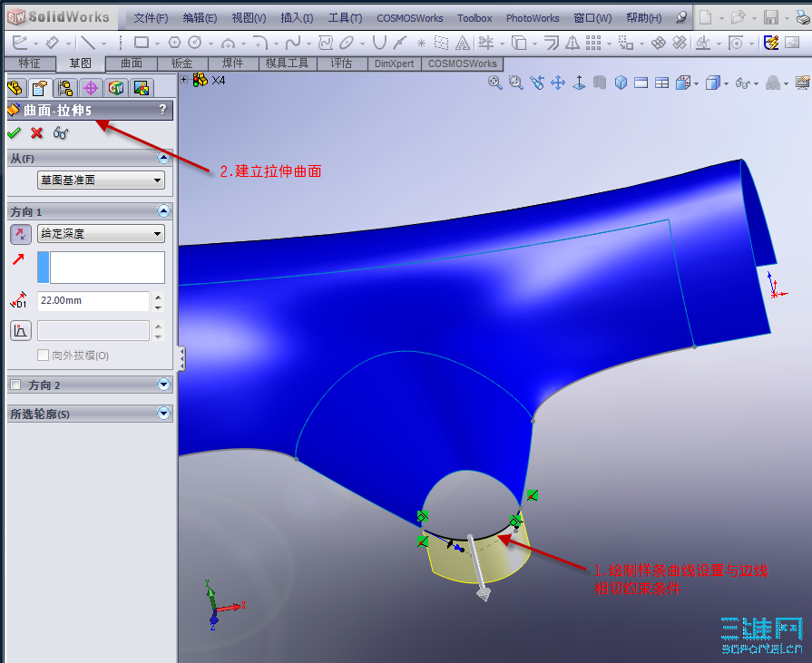Expand the 所选轮廓(S) section
The width and height of the screenshot is (812, 663).
tap(163, 413)
